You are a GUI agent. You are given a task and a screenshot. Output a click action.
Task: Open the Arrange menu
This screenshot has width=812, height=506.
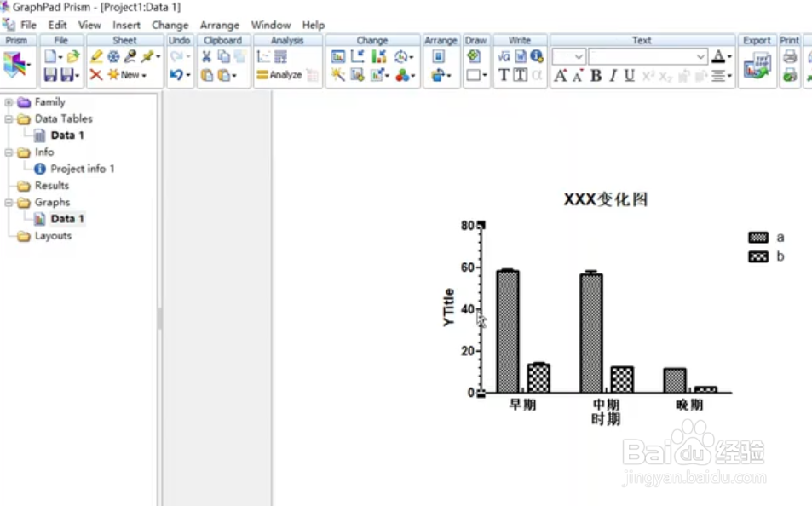click(219, 25)
